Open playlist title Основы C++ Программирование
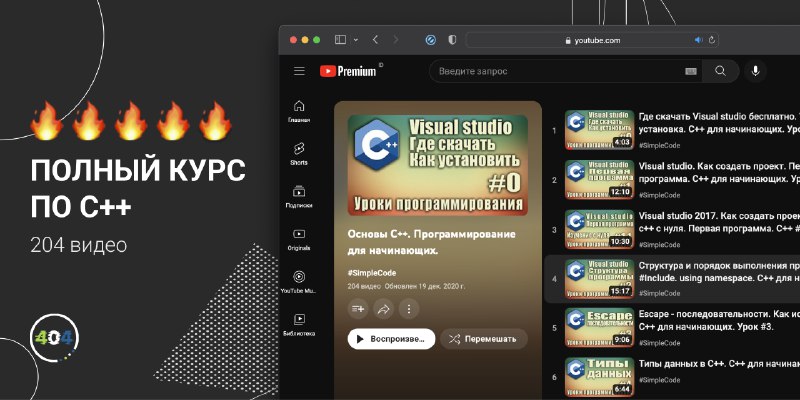Viewport: 800px width, 400px height. [x=432, y=242]
